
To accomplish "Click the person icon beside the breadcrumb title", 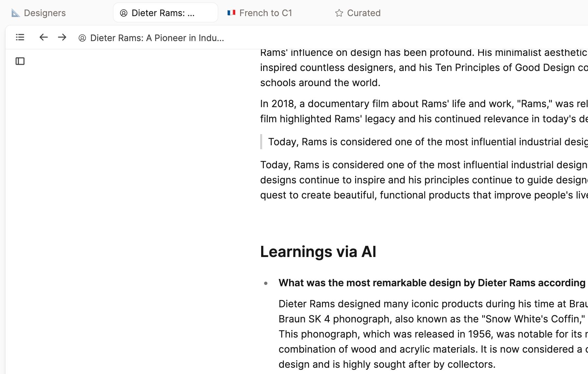I will point(82,38).
